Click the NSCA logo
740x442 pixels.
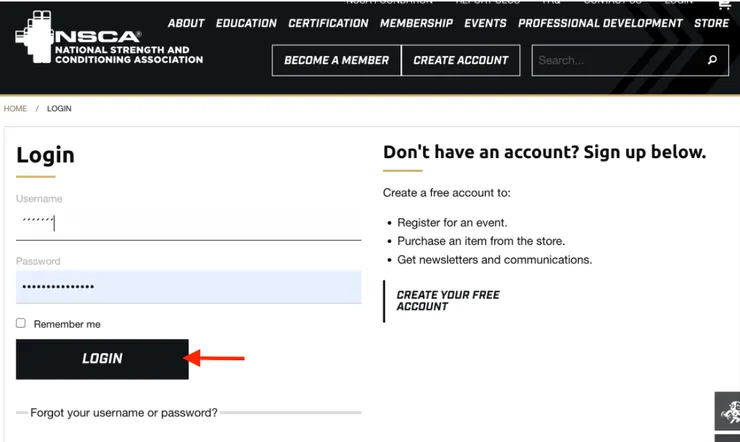tap(108, 40)
